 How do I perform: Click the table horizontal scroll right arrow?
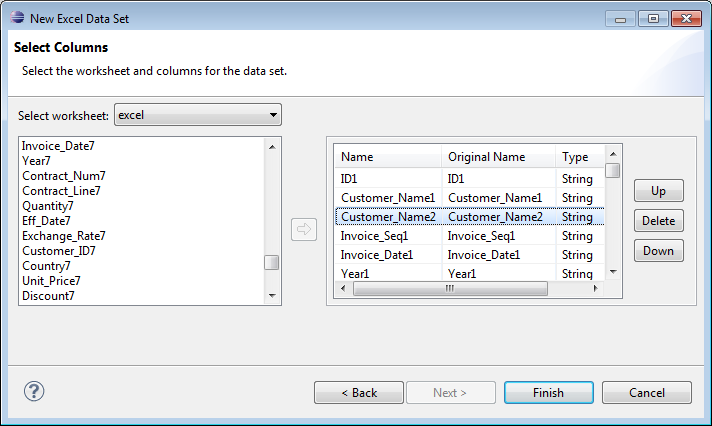tap(595, 288)
